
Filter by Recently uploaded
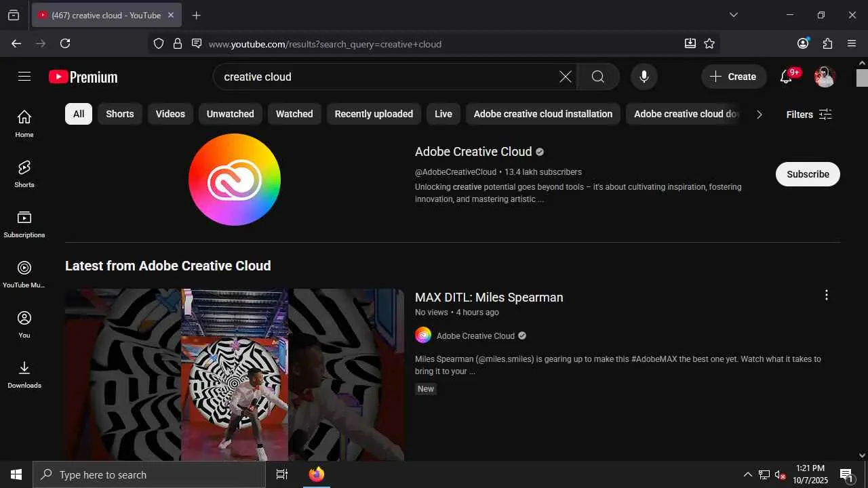point(374,114)
